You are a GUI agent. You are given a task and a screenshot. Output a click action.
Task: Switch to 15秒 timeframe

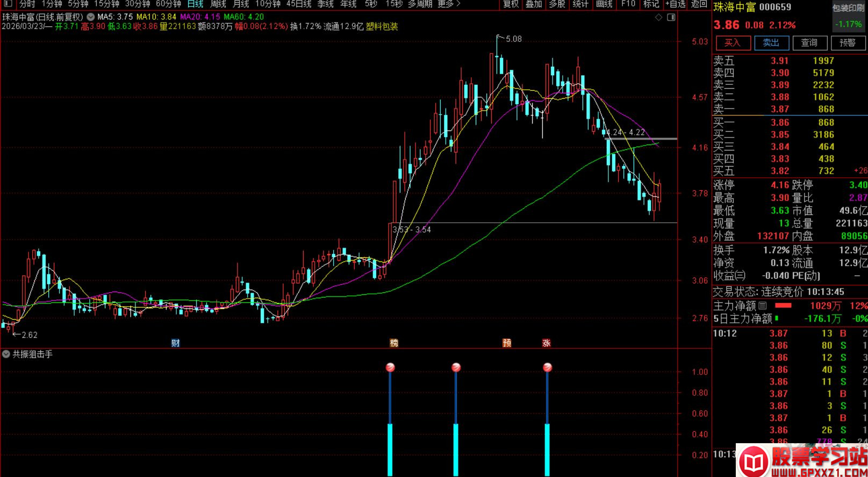[393, 4]
